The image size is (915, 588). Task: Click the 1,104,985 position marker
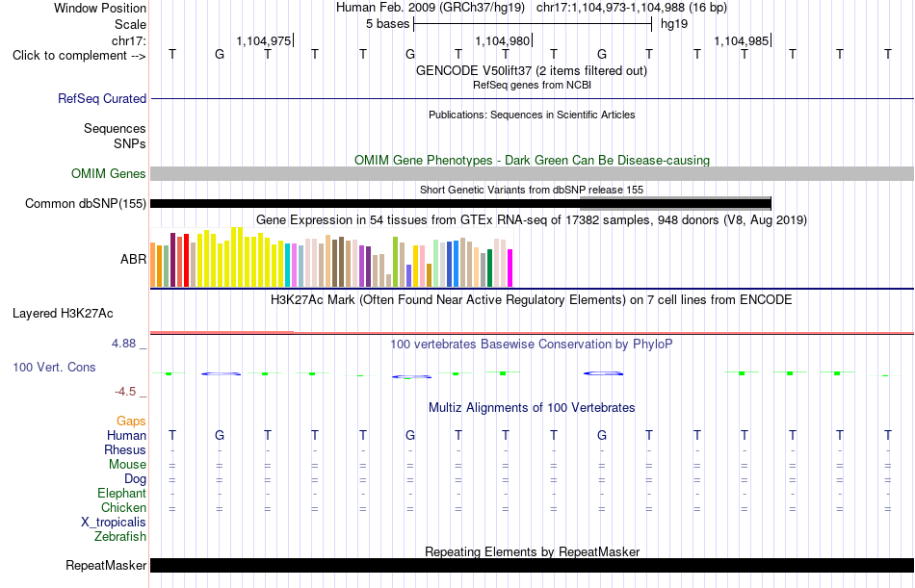[741, 40]
